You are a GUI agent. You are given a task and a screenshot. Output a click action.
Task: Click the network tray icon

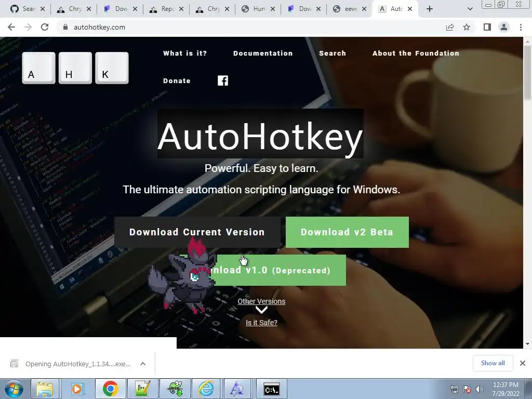coord(454,389)
